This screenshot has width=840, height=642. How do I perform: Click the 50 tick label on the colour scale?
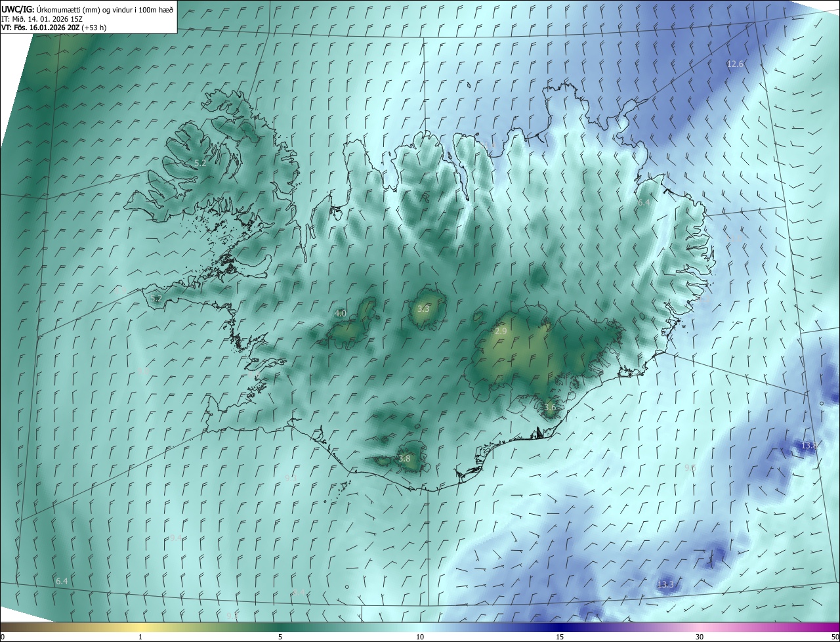coord(834,637)
